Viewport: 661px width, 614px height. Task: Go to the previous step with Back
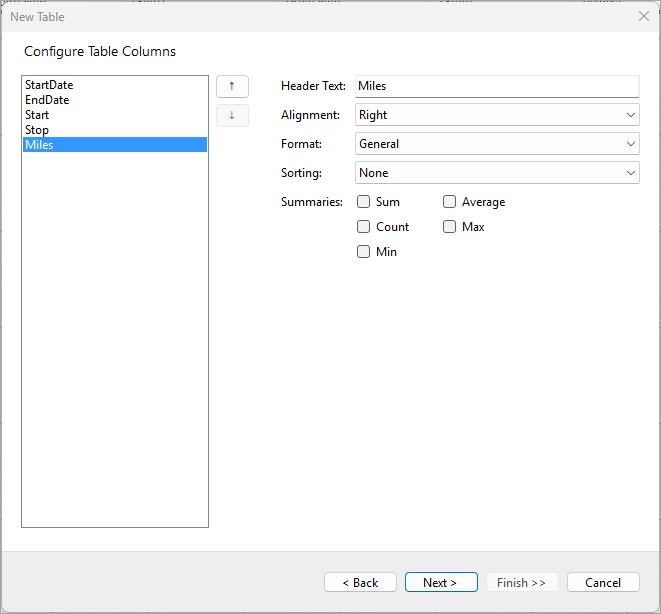point(360,582)
